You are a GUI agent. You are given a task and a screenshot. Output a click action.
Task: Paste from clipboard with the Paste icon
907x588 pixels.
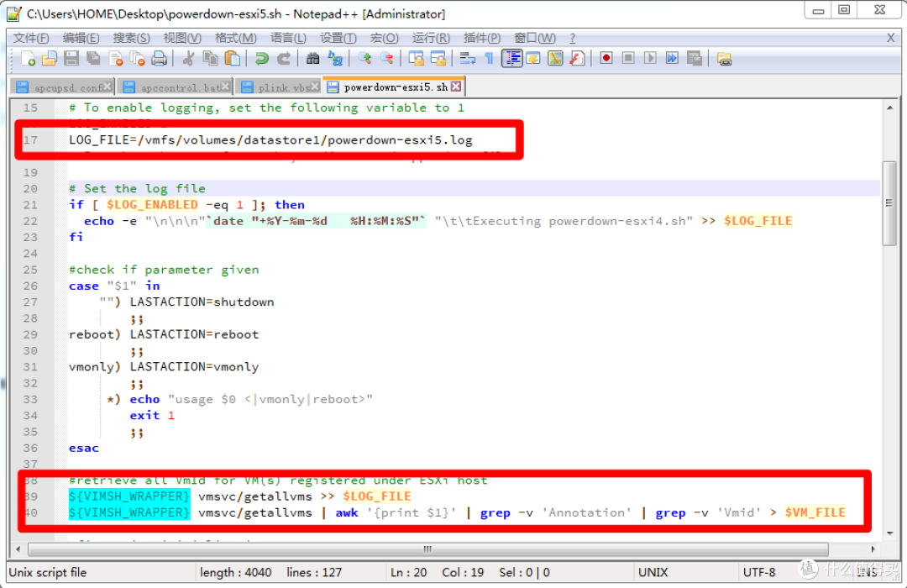[x=232, y=58]
